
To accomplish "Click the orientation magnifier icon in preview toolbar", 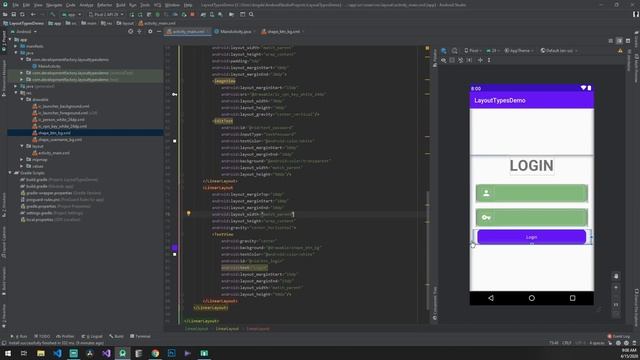I will 454,51.
